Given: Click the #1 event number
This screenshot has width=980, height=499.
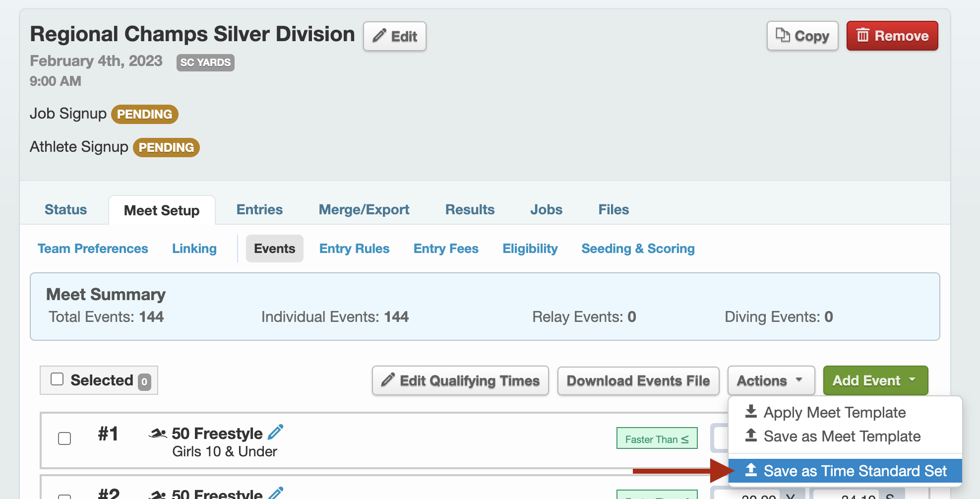Looking at the screenshot, I should (x=108, y=434).
